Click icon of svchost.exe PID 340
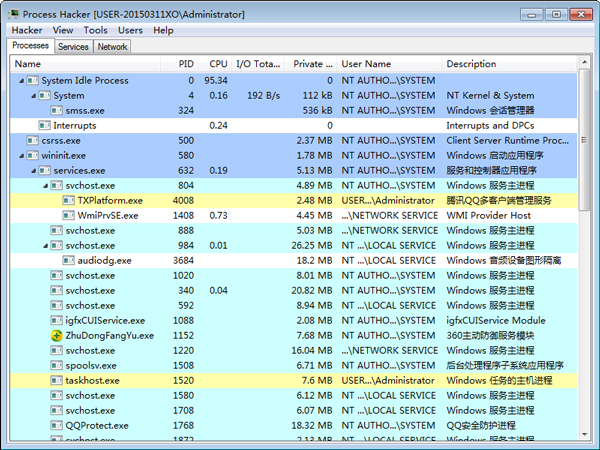Image resolution: width=600 pixels, height=450 pixels. click(x=57, y=290)
